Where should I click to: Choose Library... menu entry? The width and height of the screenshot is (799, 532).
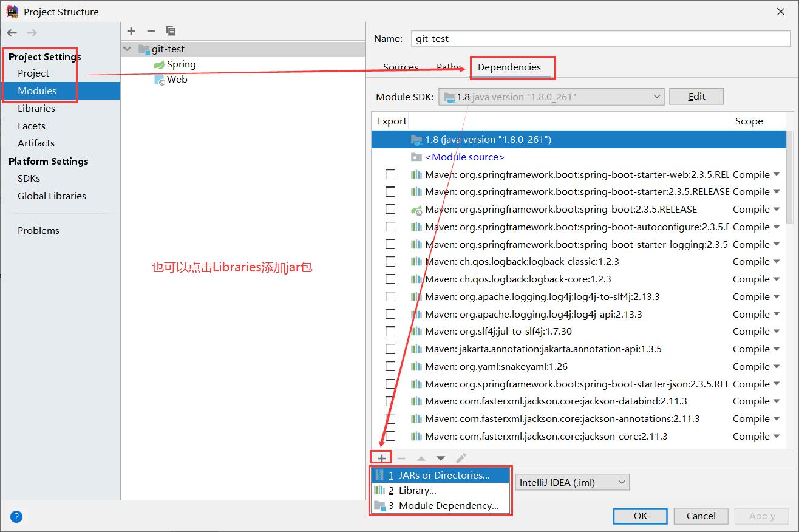(x=440, y=491)
